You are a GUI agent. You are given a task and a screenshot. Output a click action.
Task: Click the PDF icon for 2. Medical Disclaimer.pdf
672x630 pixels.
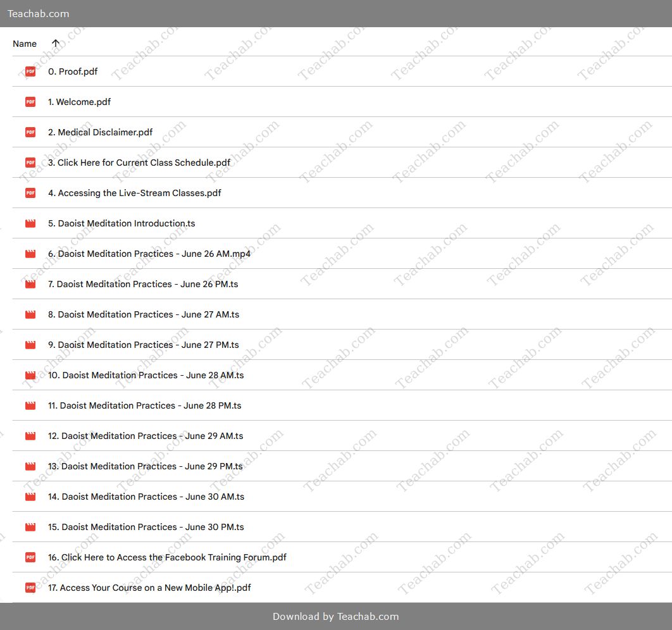pyautogui.click(x=30, y=132)
